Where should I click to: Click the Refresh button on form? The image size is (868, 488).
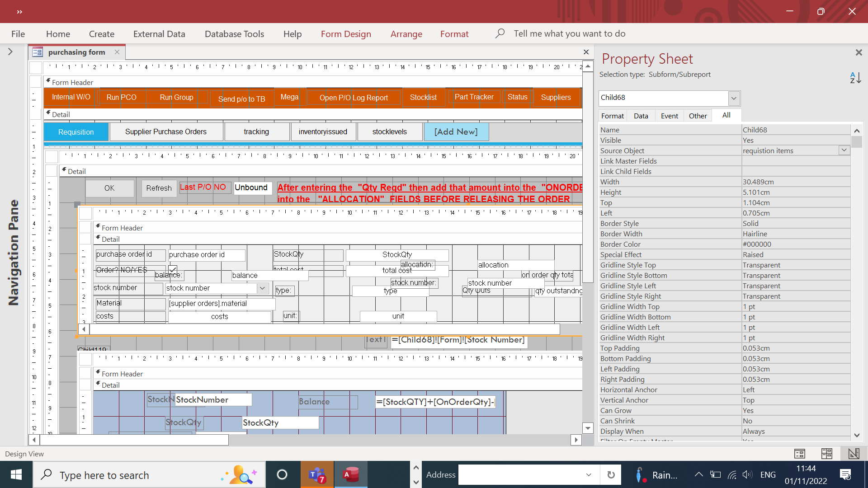pos(159,188)
